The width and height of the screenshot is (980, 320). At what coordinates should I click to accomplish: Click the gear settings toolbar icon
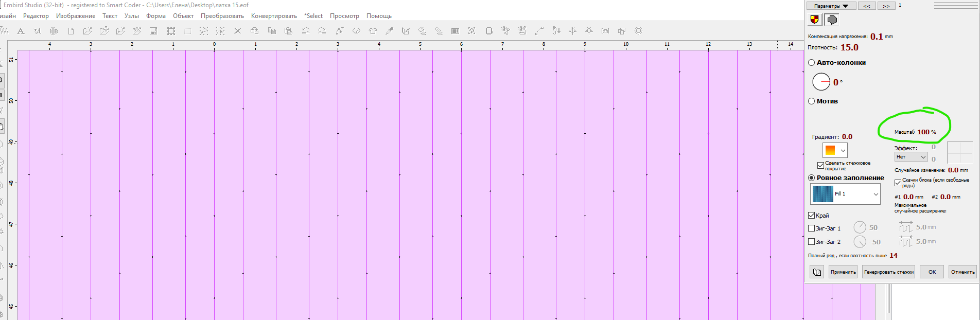coord(638,31)
